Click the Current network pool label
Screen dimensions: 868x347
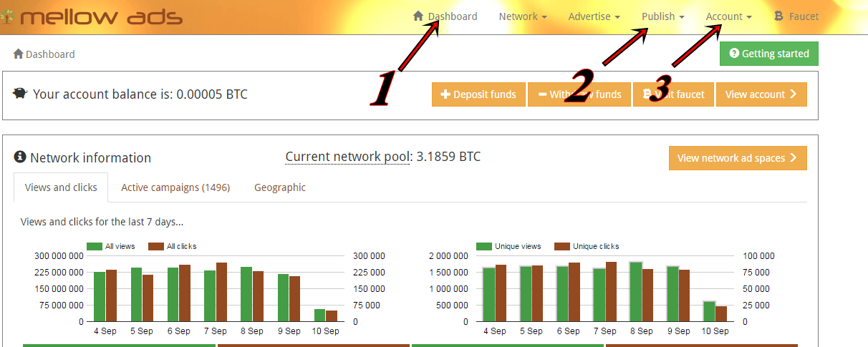coord(348,157)
